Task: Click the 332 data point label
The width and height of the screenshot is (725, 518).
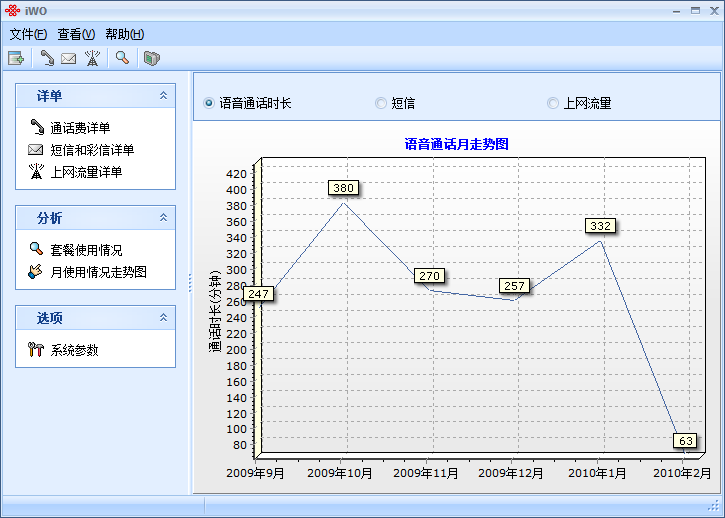Action: tap(600, 226)
